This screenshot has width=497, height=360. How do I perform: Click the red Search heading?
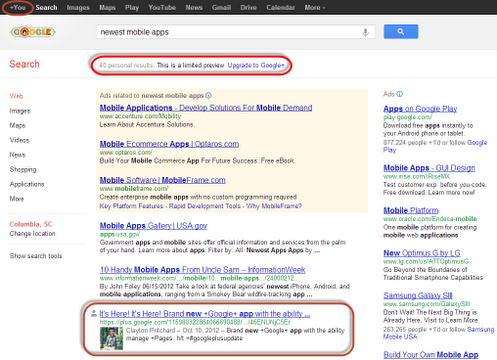pyautogui.click(x=24, y=64)
